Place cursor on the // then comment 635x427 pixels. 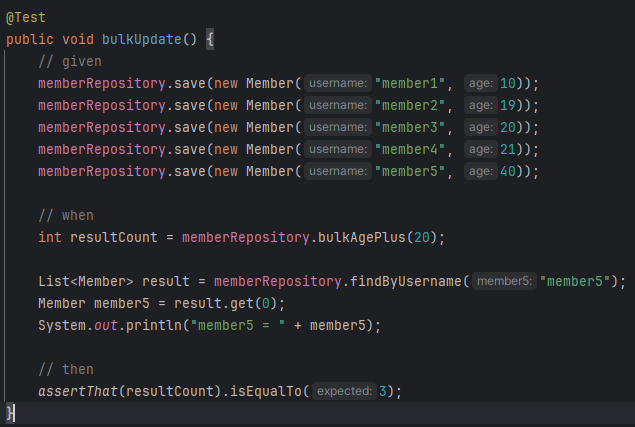(x=66, y=369)
